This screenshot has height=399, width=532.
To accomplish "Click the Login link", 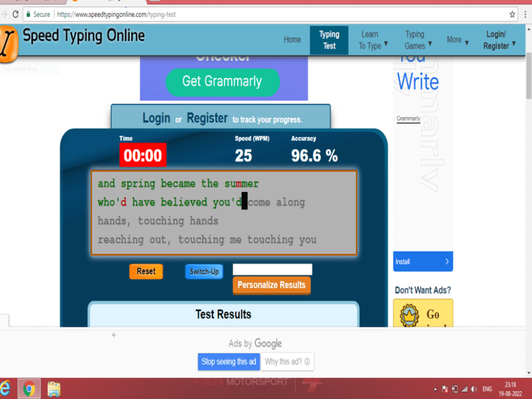I will tap(156, 118).
